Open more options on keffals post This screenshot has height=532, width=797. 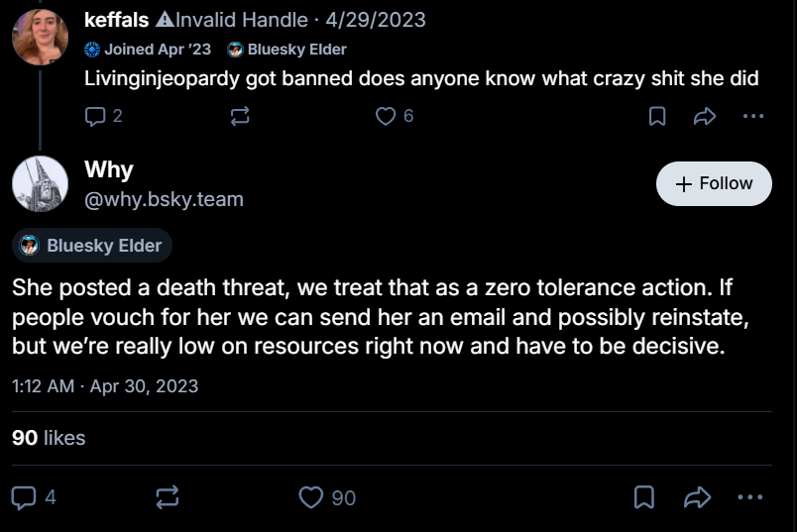[753, 116]
